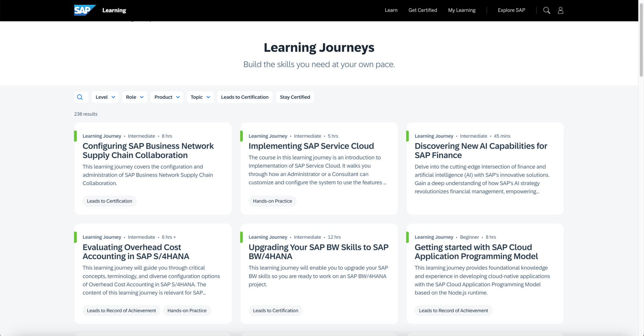Open Discovering New AI Capabilities for SAP Finance
644x336 pixels.
coord(481,150)
